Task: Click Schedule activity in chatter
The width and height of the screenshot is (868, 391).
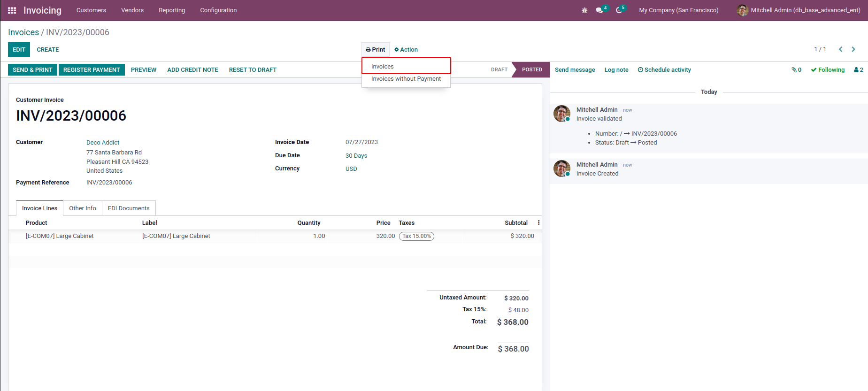Action: (x=664, y=70)
